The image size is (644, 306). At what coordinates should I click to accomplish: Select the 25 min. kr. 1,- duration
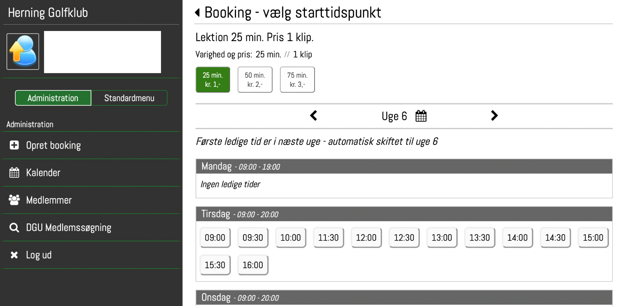[213, 80]
